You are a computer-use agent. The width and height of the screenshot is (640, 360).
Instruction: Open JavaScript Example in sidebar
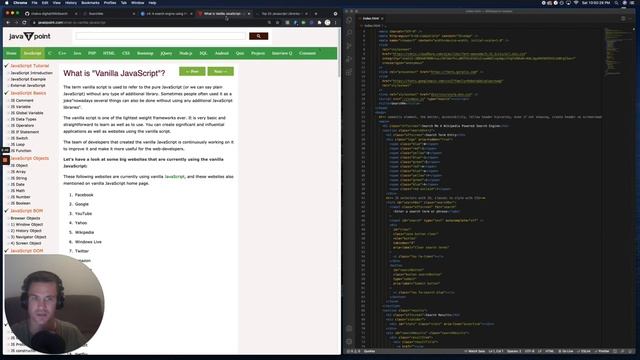pyautogui.click(x=28, y=79)
